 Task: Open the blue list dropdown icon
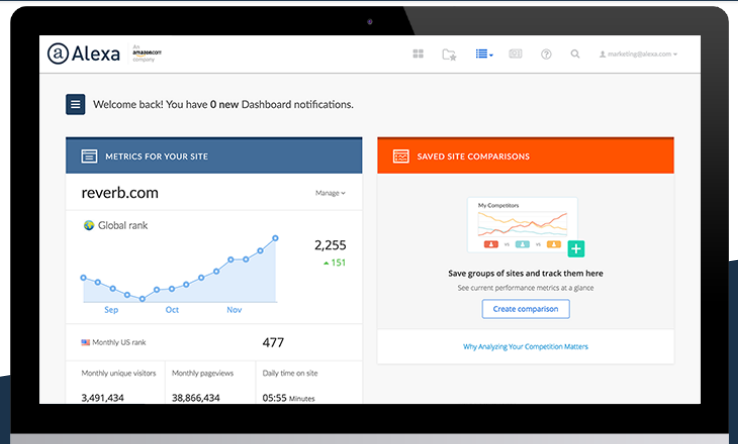484,54
